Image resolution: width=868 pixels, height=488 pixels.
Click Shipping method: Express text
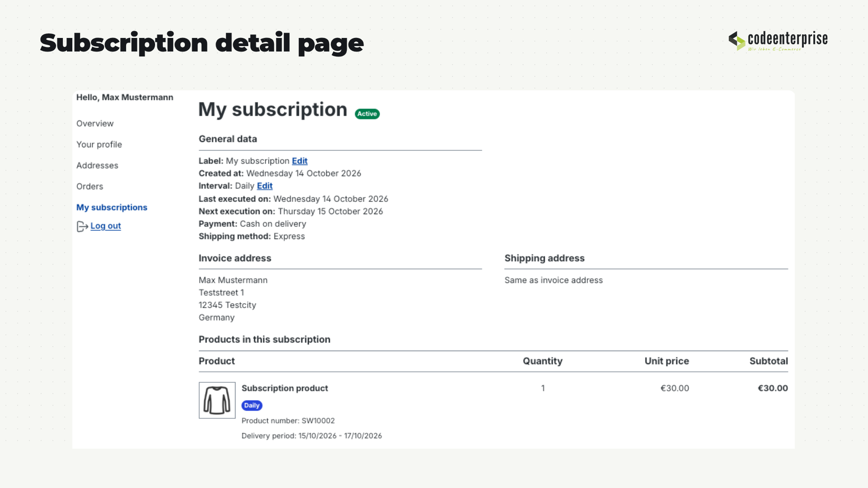pyautogui.click(x=252, y=236)
